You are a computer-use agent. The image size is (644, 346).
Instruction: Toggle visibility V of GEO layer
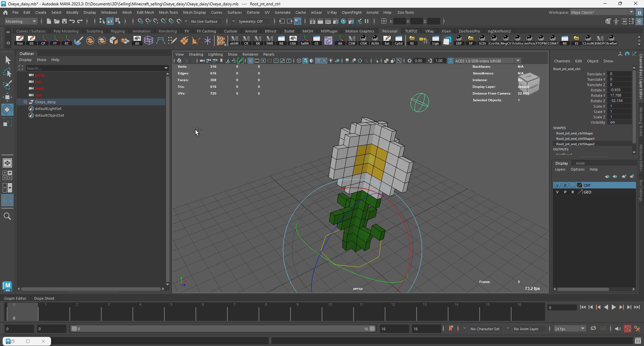coord(557,192)
